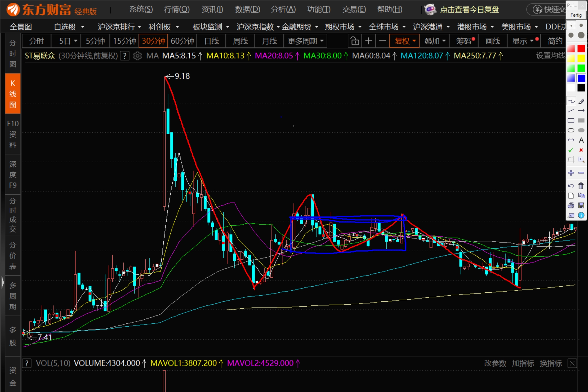Toggle the chart lock icon
This screenshot has width=588, height=392.
coord(355,41)
